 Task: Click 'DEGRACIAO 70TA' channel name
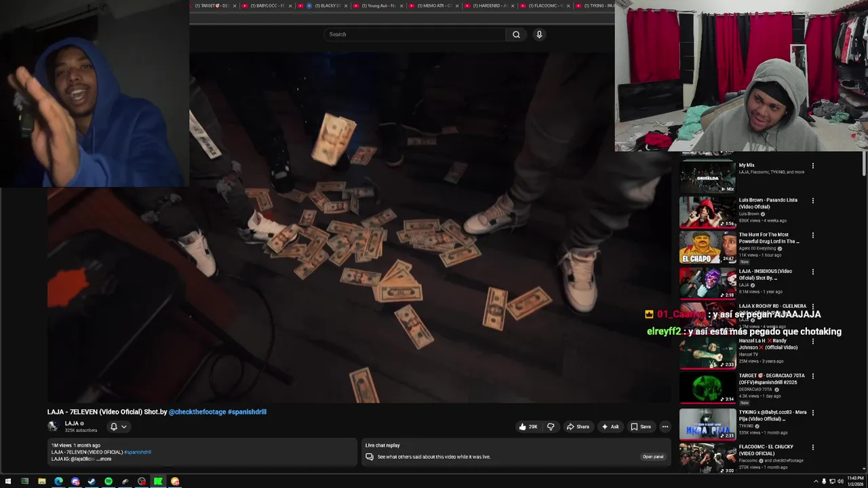click(x=756, y=389)
